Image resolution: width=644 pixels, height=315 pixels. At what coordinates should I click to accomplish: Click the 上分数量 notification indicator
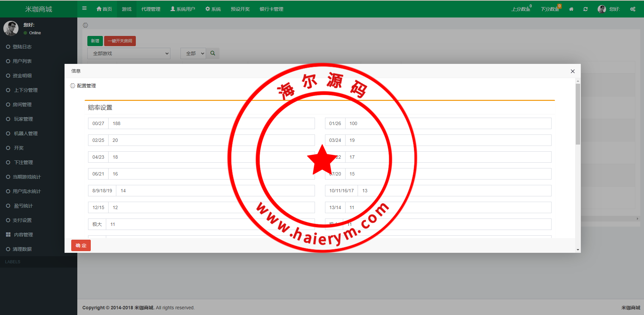click(x=521, y=9)
